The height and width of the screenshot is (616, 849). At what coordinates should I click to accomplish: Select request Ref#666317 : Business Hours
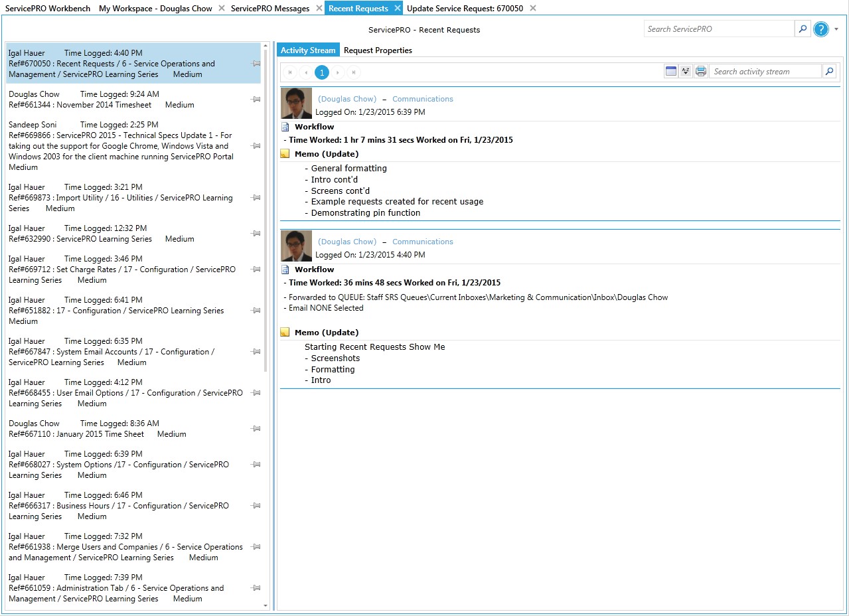click(133, 506)
